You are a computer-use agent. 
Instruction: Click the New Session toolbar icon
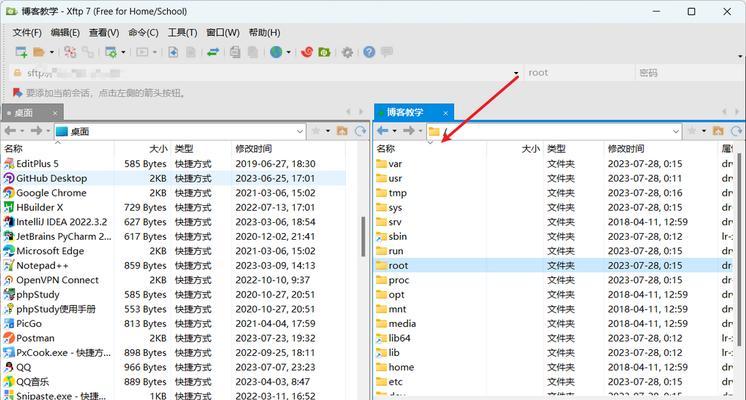click(x=21, y=52)
